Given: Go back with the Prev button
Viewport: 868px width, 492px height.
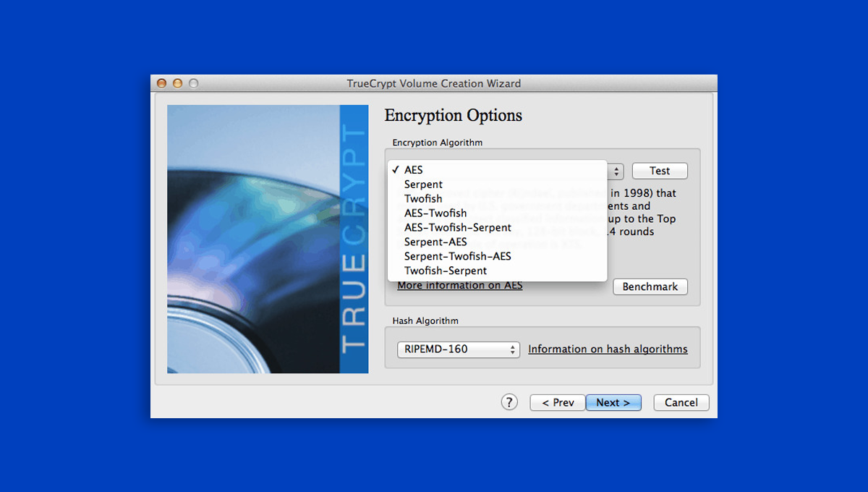Looking at the screenshot, I should pyautogui.click(x=558, y=403).
